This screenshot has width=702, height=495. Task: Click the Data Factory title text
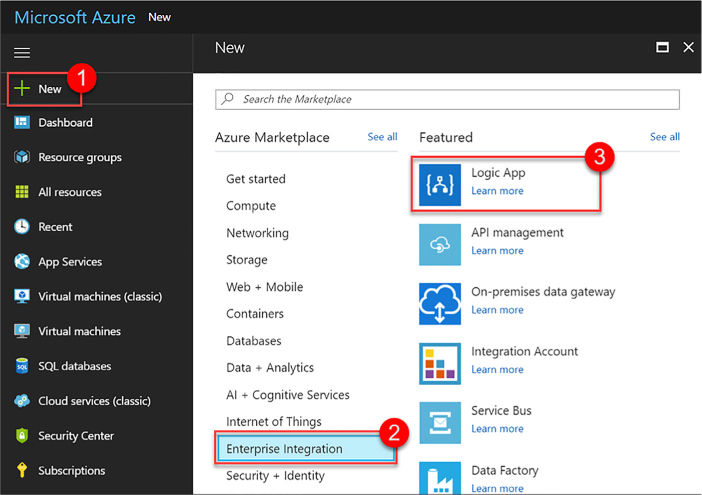(505, 470)
